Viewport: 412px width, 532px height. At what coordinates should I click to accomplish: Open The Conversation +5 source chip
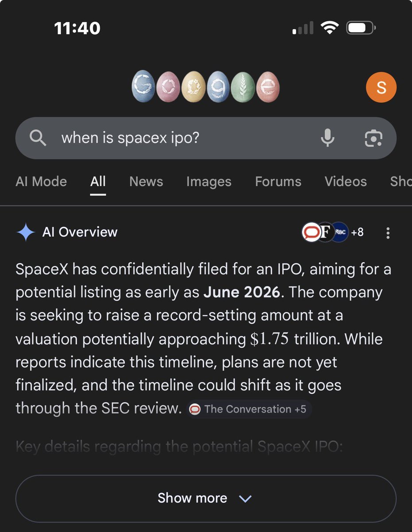tap(249, 409)
